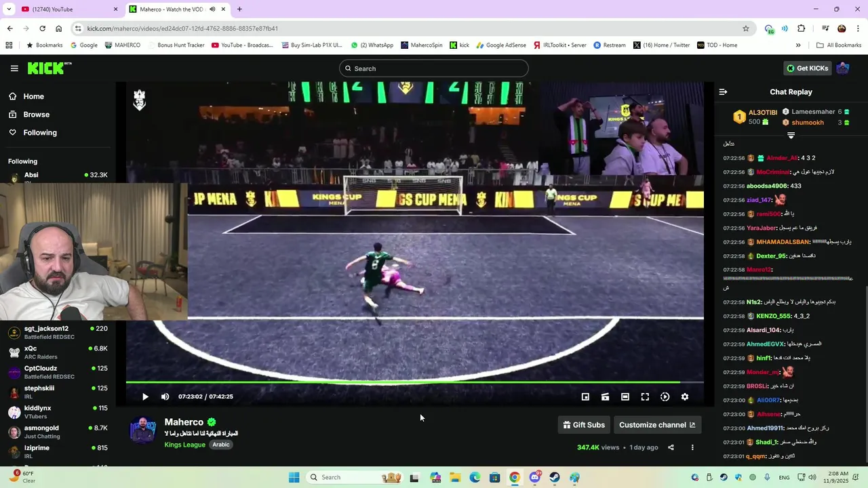
Task: Open stephskiii channel in Following list
Action: (58, 392)
